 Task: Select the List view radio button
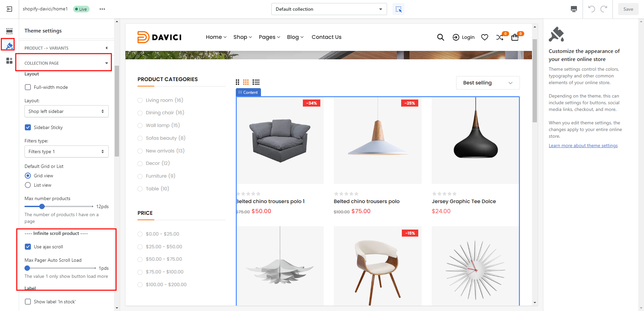28,185
